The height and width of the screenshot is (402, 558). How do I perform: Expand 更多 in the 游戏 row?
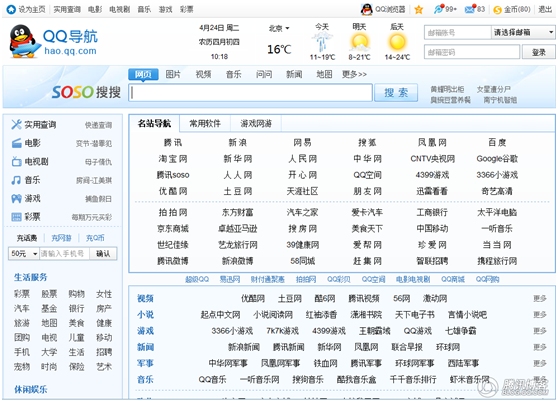pyautogui.click(x=539, y=331)
